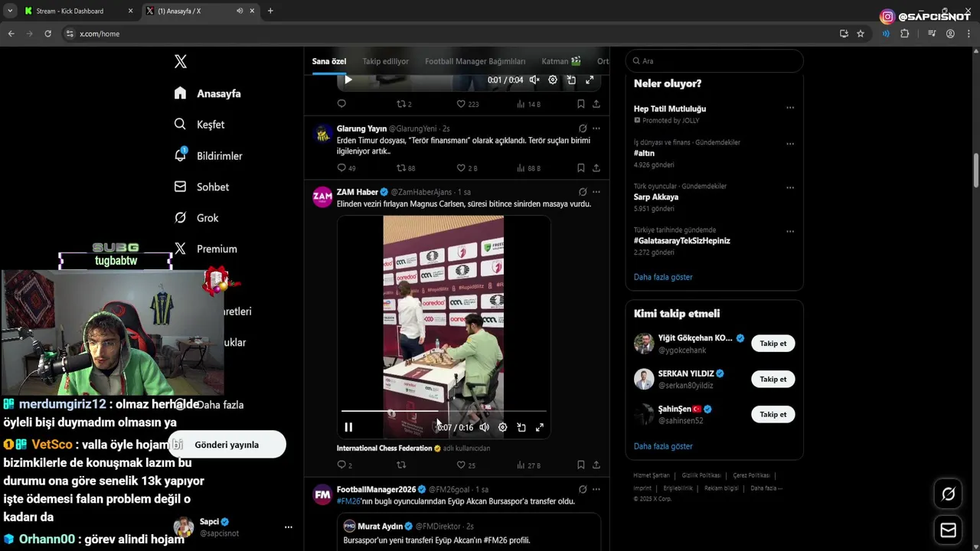Click Daha fazla göster under suggestions

(x=663, y=446)
